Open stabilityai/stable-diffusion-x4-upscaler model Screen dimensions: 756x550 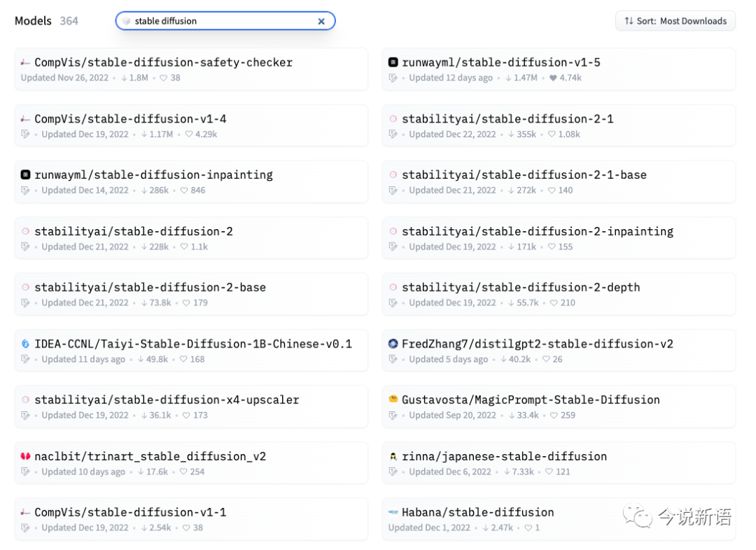tap(167, 399)
